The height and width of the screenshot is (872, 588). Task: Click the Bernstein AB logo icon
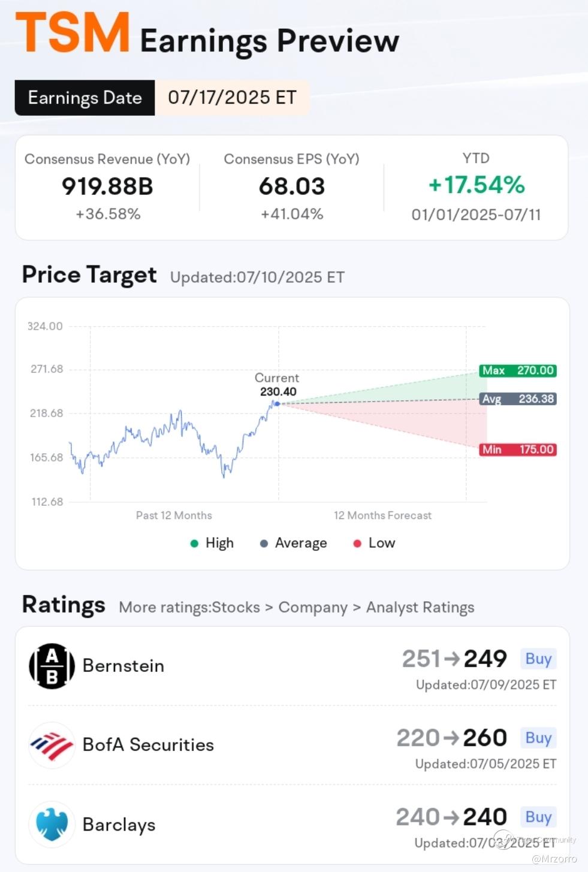tap(52, 666)
